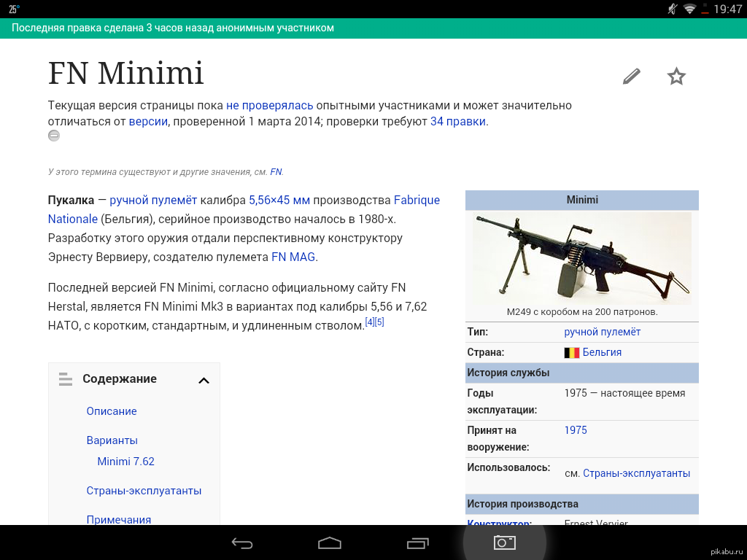Tap the Android back navigation button
The image size is (747, 560).
pos(242,542)
